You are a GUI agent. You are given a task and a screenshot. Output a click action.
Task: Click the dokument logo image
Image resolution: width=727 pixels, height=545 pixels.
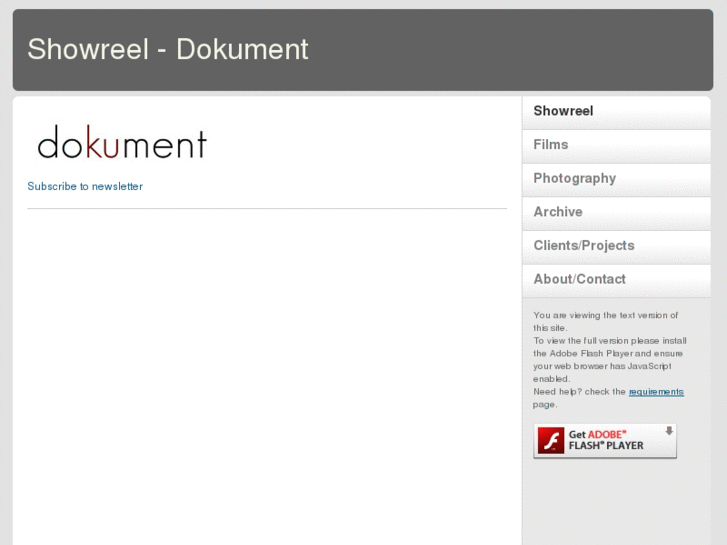(122, 142)
